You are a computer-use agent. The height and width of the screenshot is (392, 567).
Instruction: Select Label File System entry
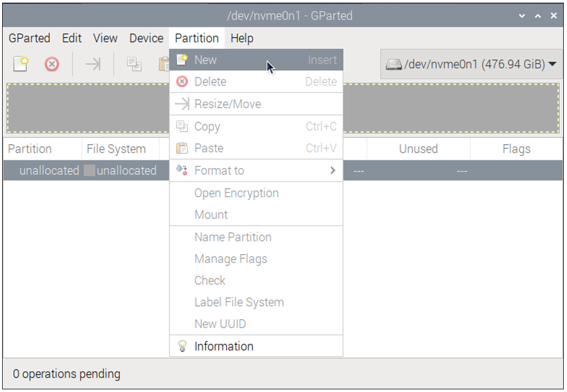256,302
